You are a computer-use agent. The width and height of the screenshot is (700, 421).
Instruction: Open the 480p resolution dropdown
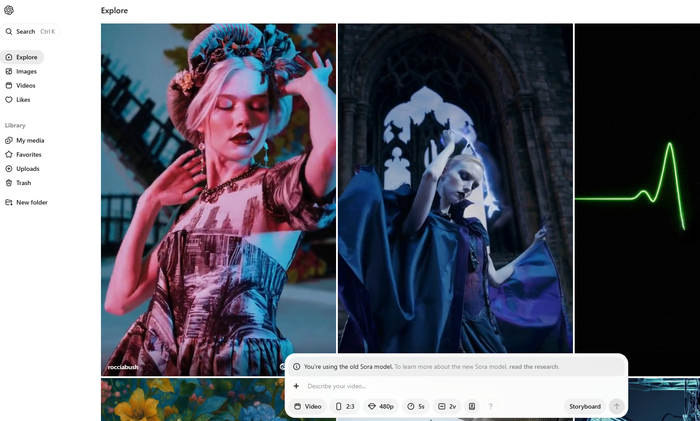[x=381, y=406]
